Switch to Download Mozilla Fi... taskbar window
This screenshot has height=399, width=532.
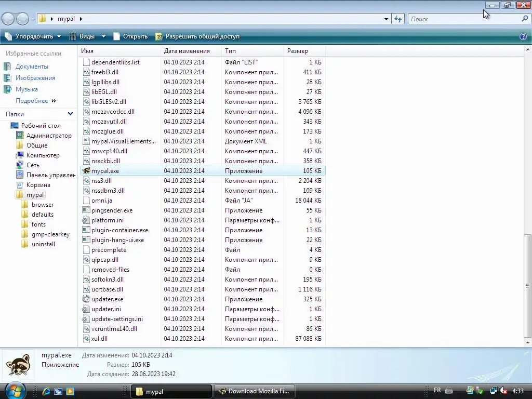point(255,391)
